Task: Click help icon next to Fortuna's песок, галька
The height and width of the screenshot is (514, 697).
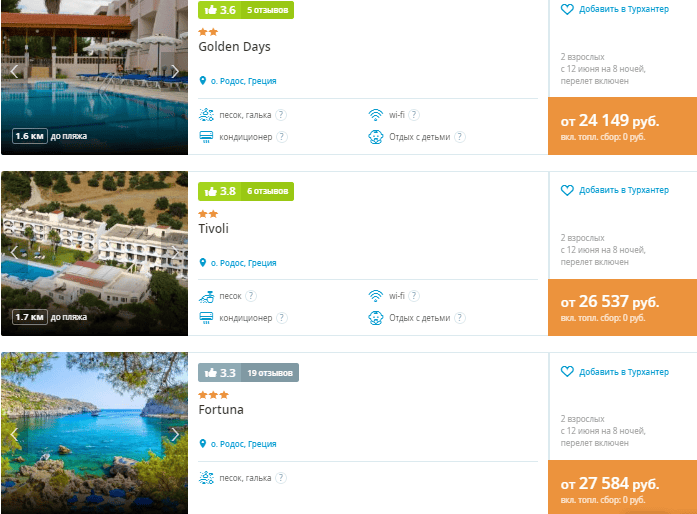Action: tap(281, 478)
